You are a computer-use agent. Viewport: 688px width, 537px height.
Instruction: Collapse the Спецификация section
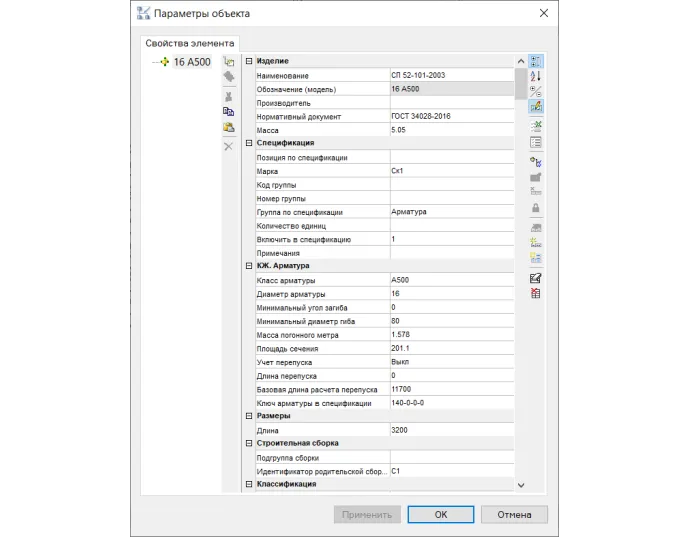248,143
